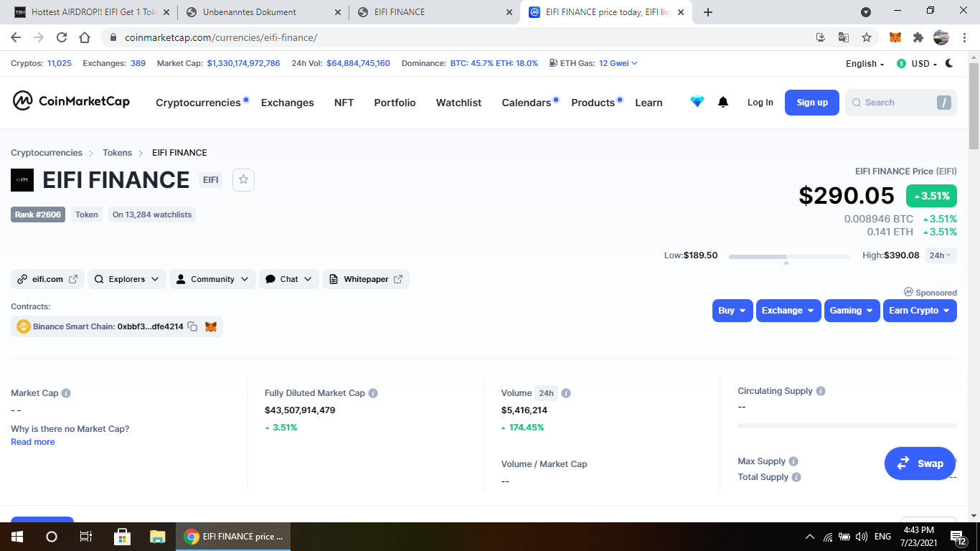
Task: Open the English language selector
Action: (865, 64)
